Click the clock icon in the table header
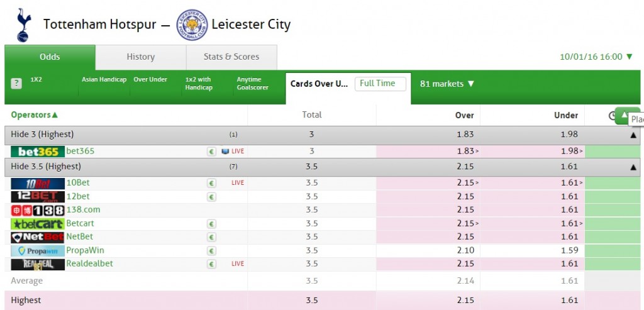Screen dimensions: 644x310 coord(613,116)
